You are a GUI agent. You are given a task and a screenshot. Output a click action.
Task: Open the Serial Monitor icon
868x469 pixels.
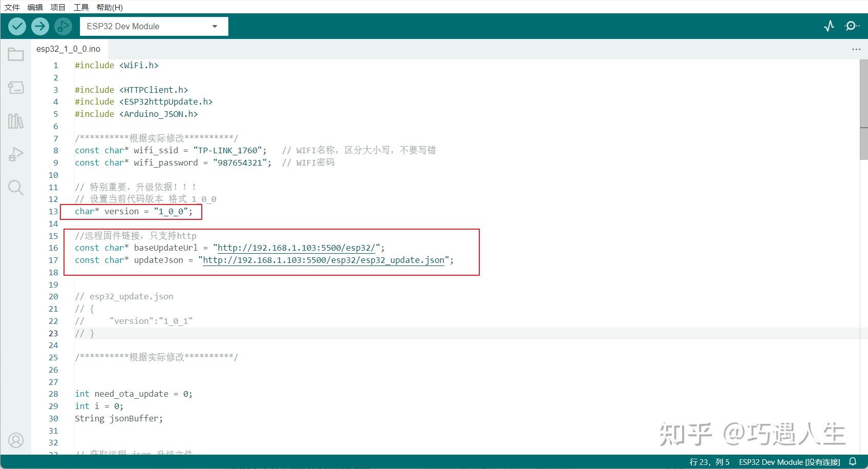852,26
